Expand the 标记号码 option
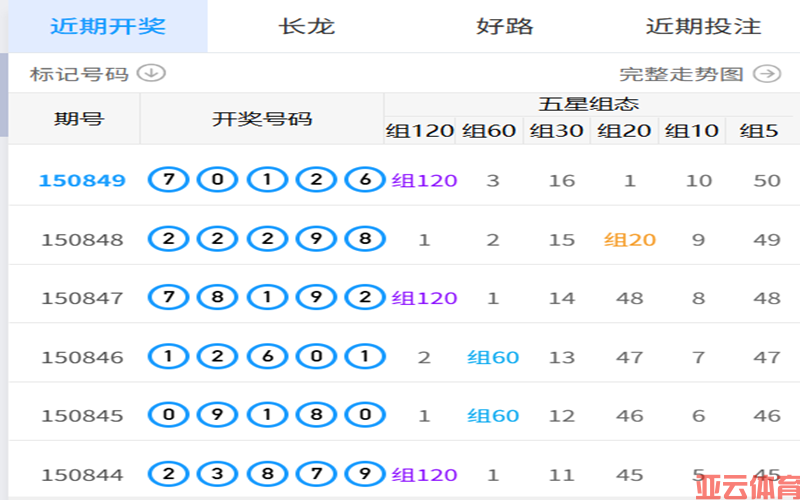This screenshot has height=500, width=800. [x=79, y=74]
